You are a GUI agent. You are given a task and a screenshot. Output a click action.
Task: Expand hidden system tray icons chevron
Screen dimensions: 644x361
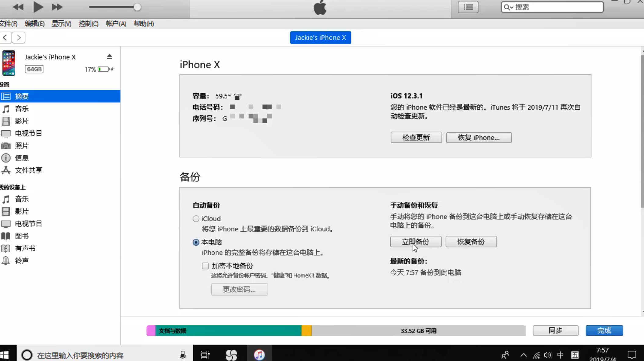[x=524, y=355]
